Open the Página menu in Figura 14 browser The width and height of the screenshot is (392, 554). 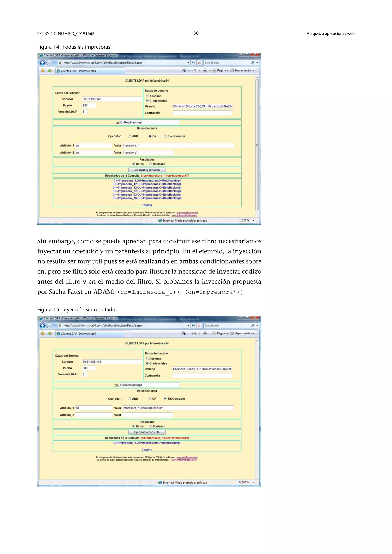point(221,70)
